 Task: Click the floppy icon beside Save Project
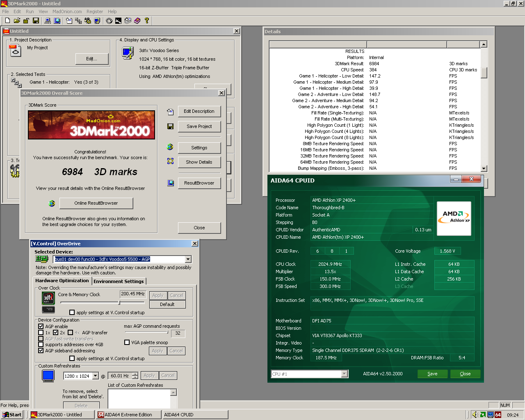click(170, 126)
